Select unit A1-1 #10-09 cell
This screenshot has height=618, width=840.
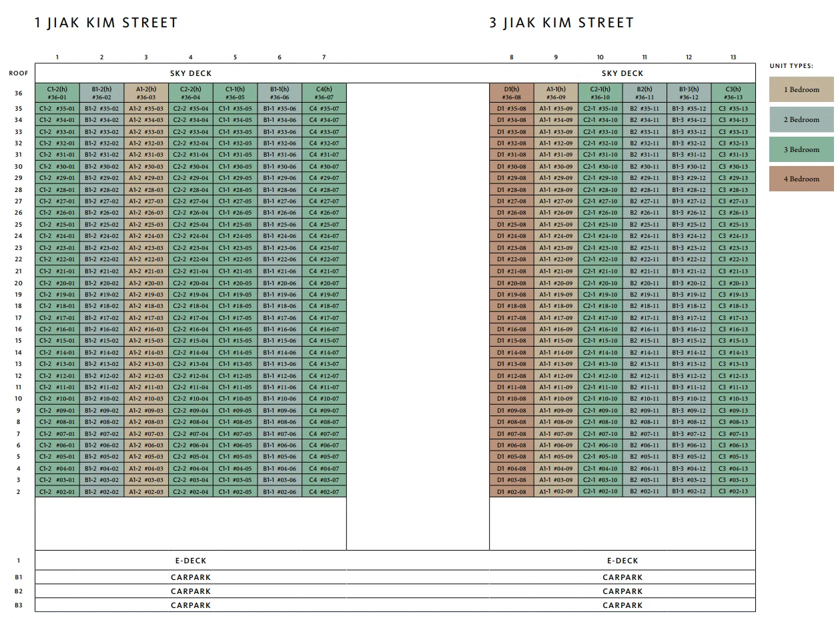[556, 399]
